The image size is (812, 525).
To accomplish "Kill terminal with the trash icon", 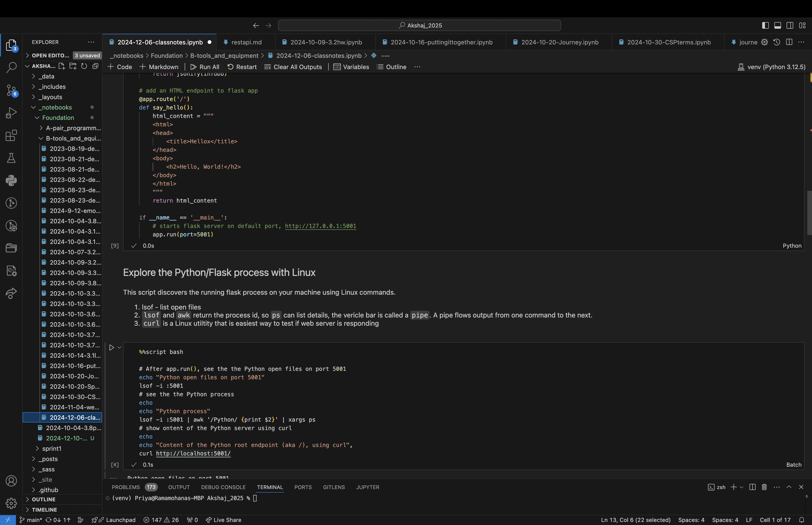I will tap(764, 487).
